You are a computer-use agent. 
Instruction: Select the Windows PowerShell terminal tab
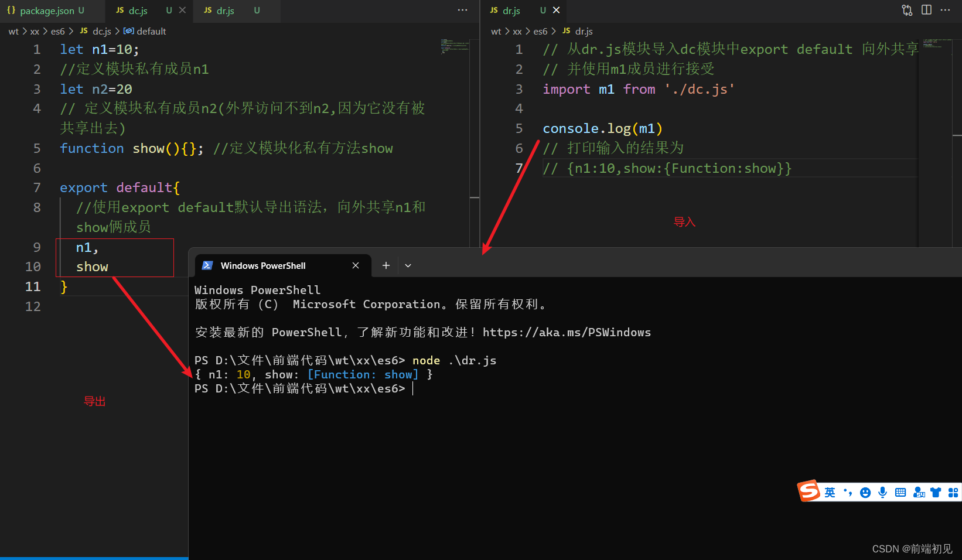(283, 265)
